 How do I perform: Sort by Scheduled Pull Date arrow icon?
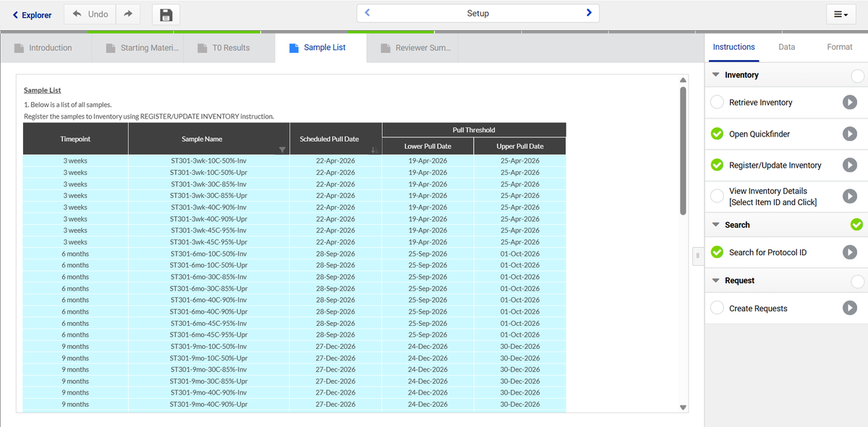(374, 150)
